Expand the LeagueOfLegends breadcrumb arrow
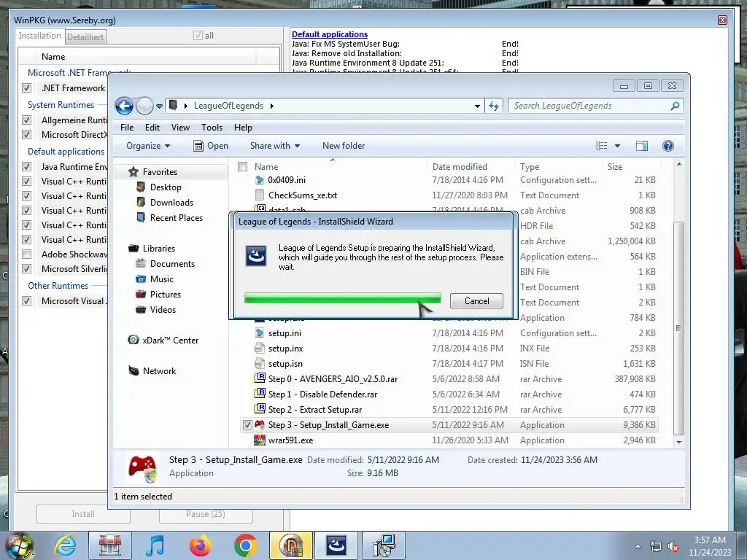The image size is (747, 560). click(x=272, y=106)
